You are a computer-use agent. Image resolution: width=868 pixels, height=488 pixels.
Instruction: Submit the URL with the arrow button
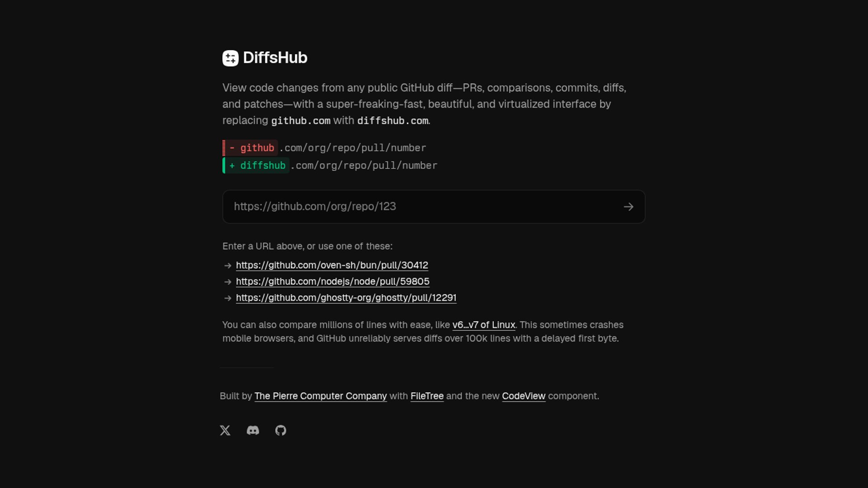(x=628, y=206)
